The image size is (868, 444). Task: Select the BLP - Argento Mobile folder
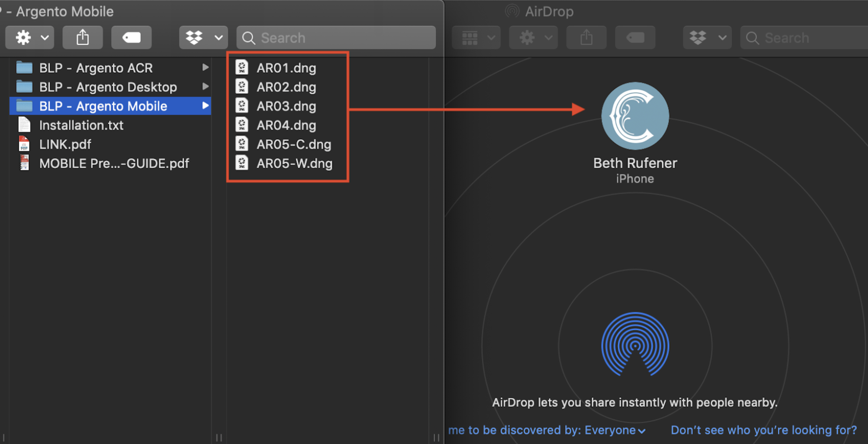(x=111, y=106)
